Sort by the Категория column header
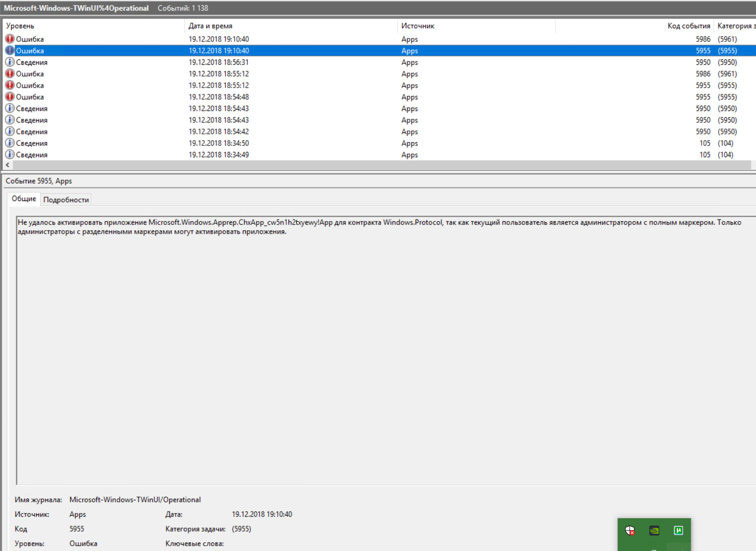Image resolution: width=756 pixels, height=551 pixels. click(735, 26)
